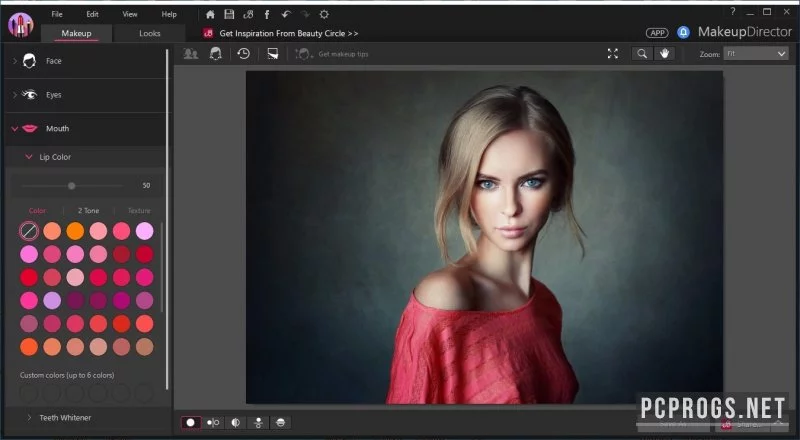Collapse the Lip Color subsection

(x=29, y=157)
